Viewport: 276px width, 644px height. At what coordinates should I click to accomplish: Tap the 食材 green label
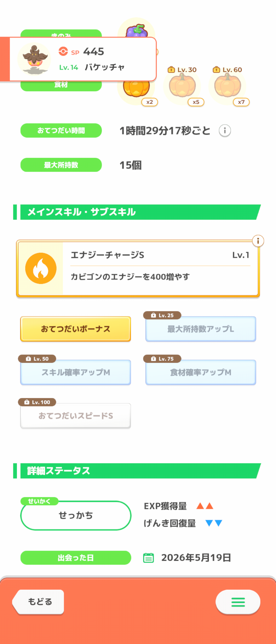[61, 86]
